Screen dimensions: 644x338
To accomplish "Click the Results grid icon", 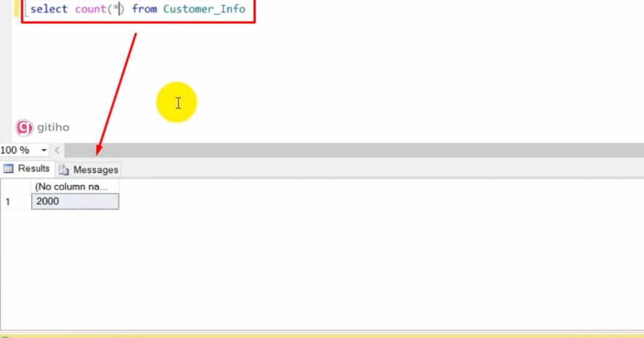I will click(9, 168).
